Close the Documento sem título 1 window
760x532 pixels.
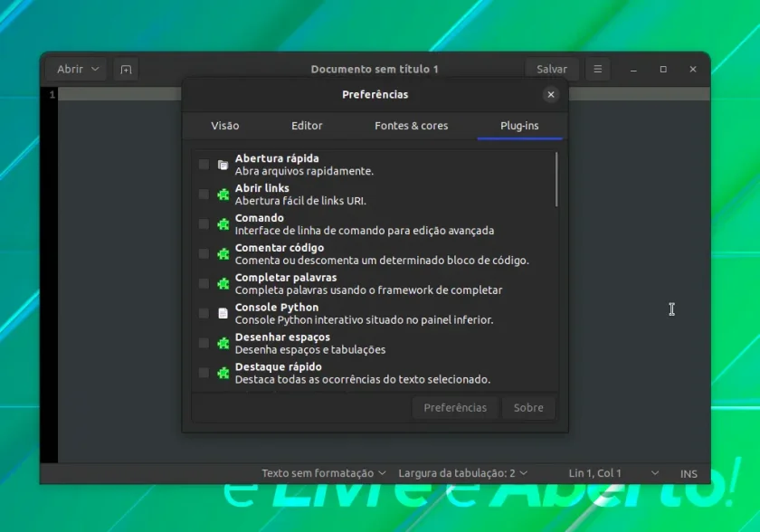[x=693, y=70]
